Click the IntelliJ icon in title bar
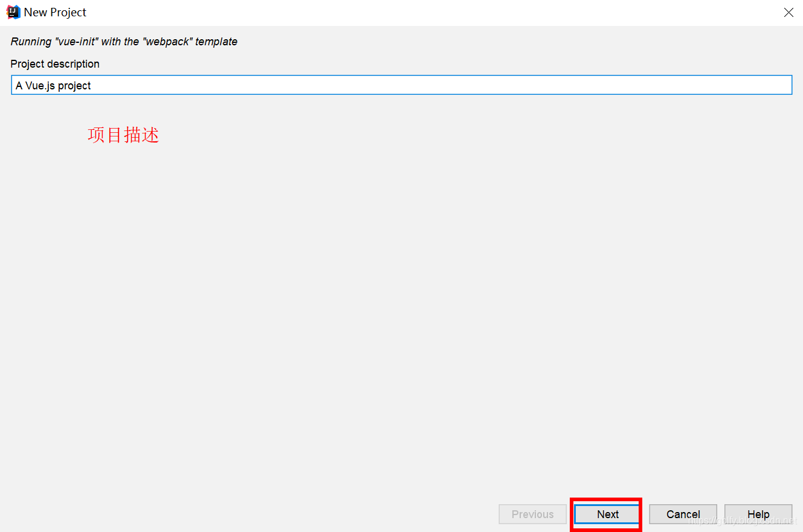The height and width of the screenshot is (532, 803). click(x=13, y=12)
